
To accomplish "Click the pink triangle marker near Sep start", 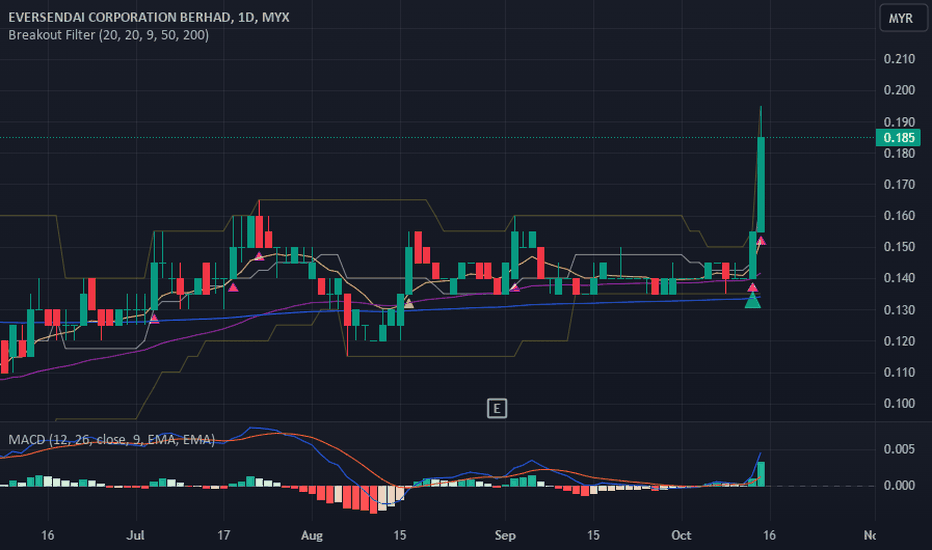I will 515,288.
